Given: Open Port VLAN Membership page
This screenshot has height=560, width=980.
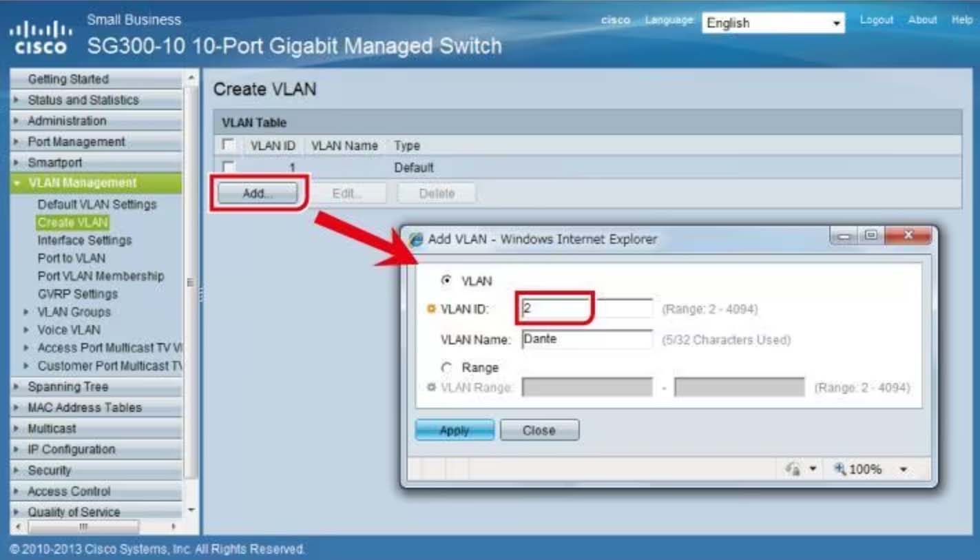Looking at the screenshot, I should (x=101, y=276).
